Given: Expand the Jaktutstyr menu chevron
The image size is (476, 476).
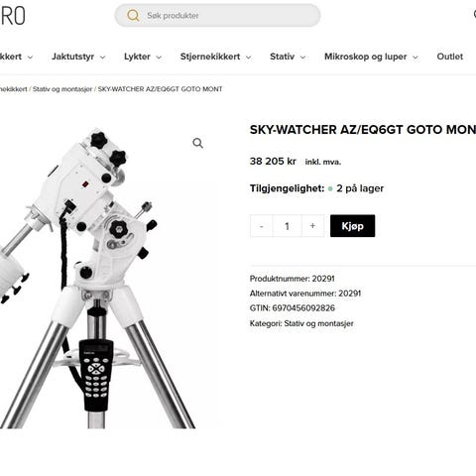Looking at the screenshot, I should pyautogui.click(x=103, y=58).
